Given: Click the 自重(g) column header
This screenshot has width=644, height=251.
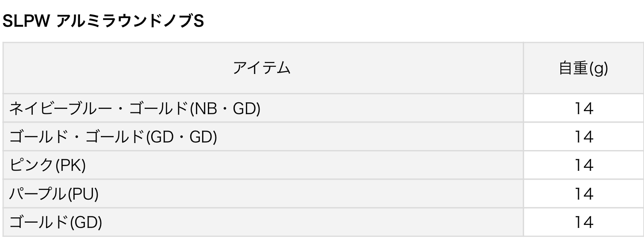Looking at the screenshot, I should 583,68.
